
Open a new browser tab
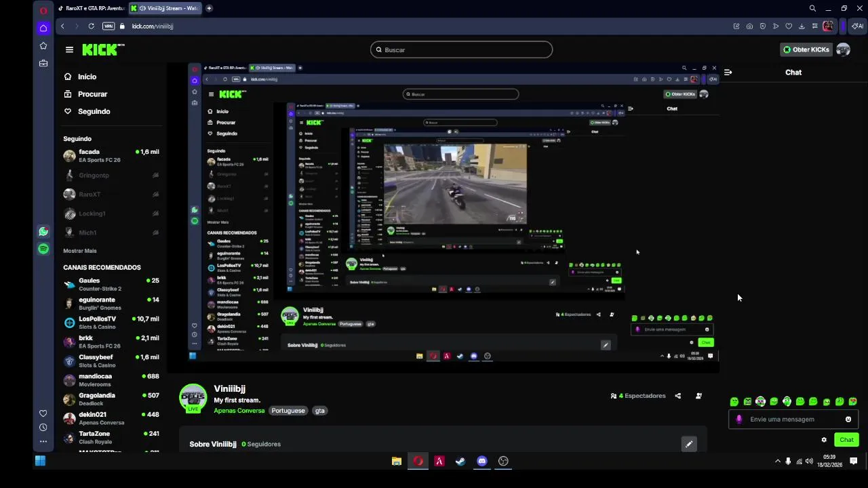coord(209,8)
